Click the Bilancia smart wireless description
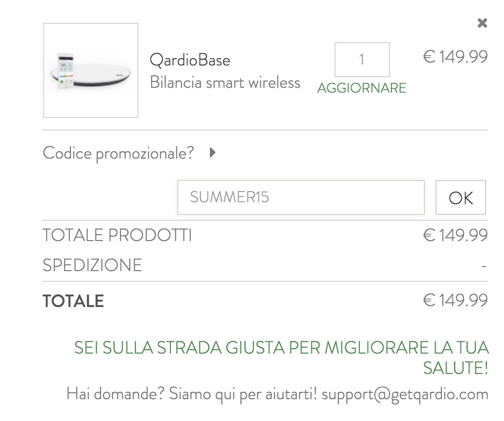The width and height of the screenshot is (504, 421). pos(225,82)
